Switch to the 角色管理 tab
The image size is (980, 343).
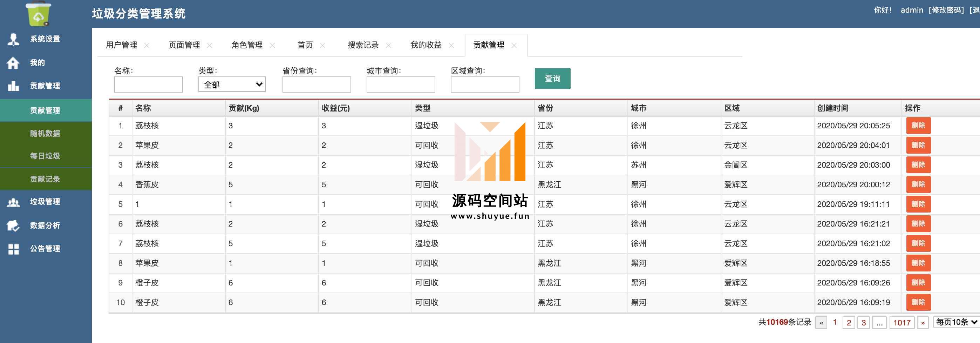pos(247,45)
